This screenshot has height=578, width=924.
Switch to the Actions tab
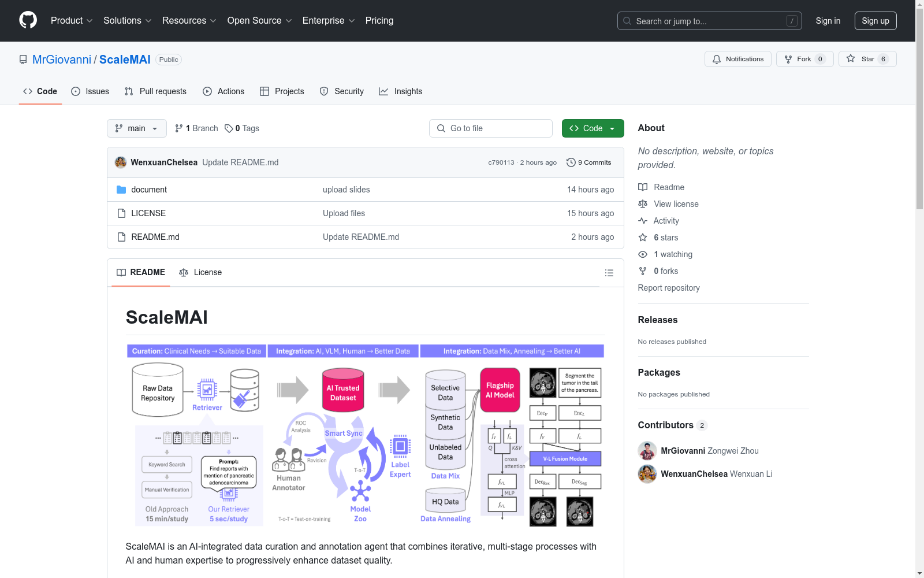(x=223, y=91)
